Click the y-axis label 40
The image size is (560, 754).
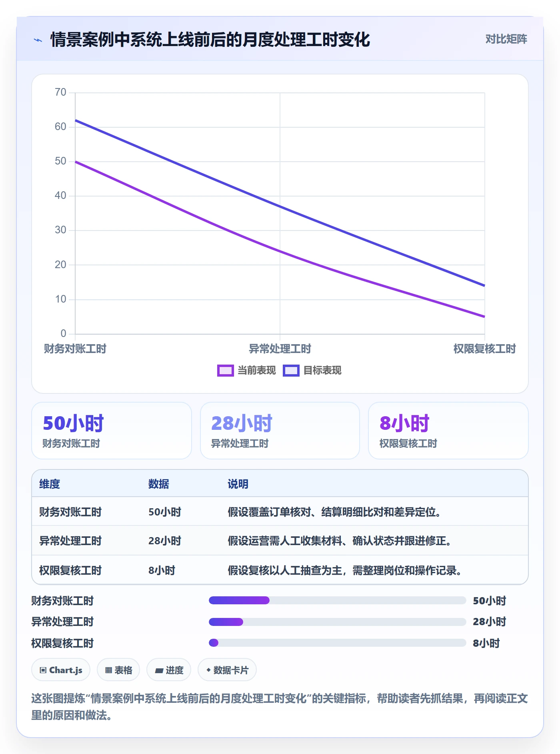(60, 195)
